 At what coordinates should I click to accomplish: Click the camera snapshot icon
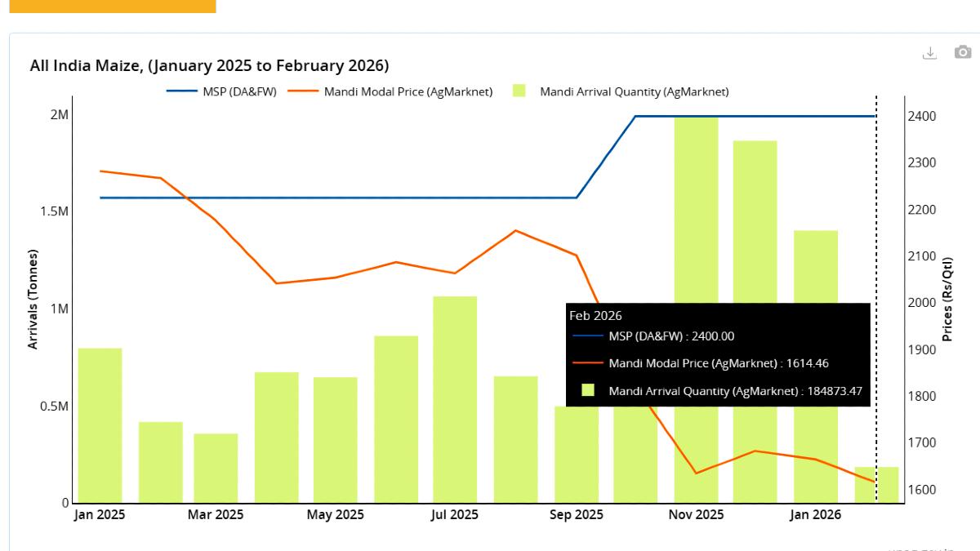point(963,53)
